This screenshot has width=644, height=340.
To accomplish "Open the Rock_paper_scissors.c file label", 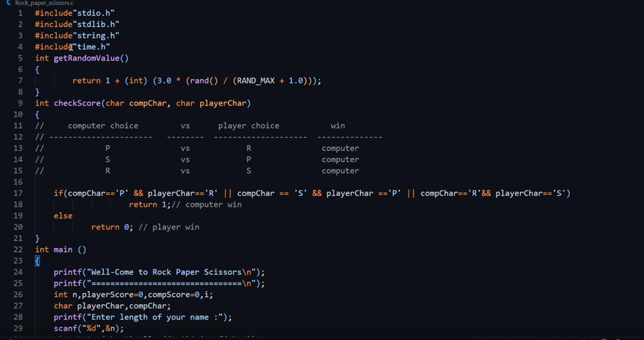I will [44, 3].
